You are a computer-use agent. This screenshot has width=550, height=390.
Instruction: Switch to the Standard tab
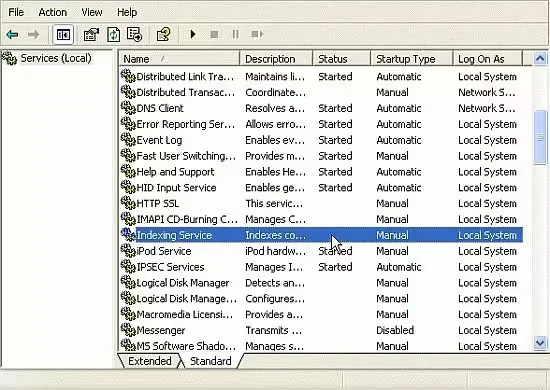(210, 361)
